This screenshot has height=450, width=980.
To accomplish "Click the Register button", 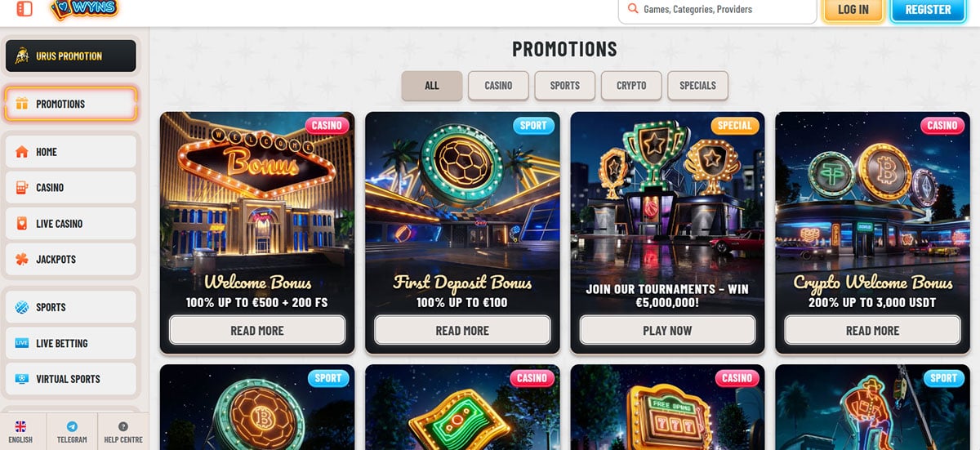I will (x=929, y=10).
